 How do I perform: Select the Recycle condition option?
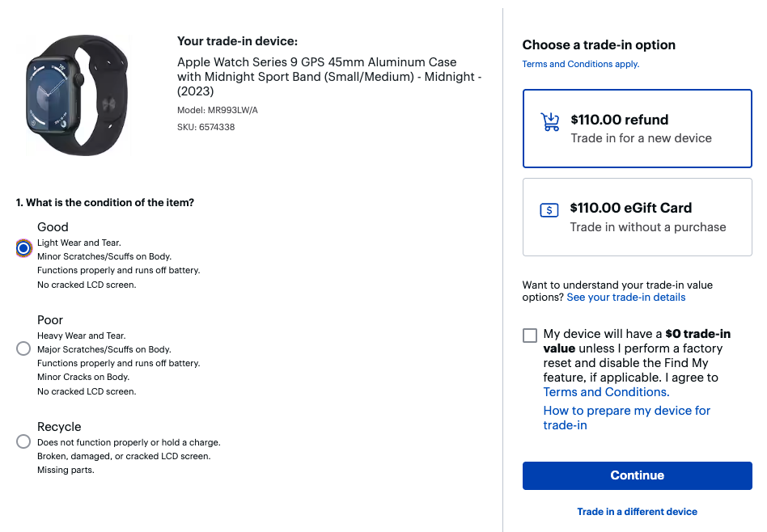coord(23,441)
